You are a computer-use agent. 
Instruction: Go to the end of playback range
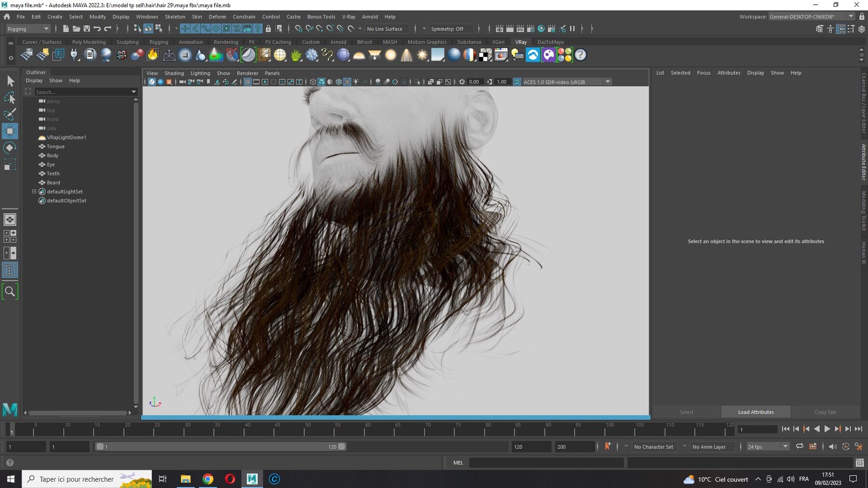[858, 429]
